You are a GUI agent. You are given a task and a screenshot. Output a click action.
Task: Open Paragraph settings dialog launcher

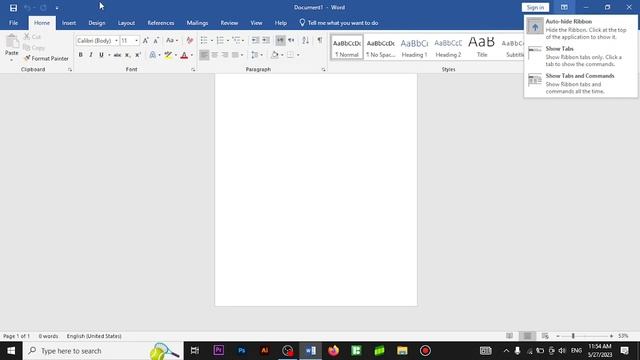coord(324,70)
